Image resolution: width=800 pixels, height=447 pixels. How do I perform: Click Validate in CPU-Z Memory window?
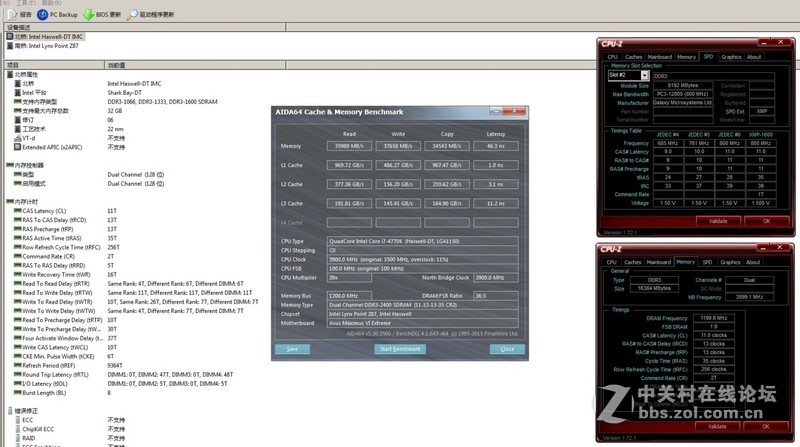pyautogui.click(x=717, y=426)
